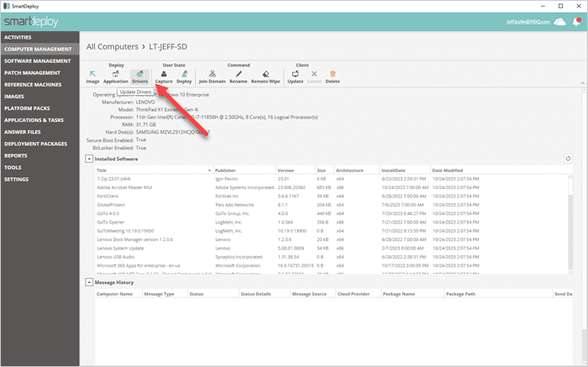The height and width of the screenshot is (367, 588).
Task: Select the GoTo Opener row
Action: pos(332,222)
